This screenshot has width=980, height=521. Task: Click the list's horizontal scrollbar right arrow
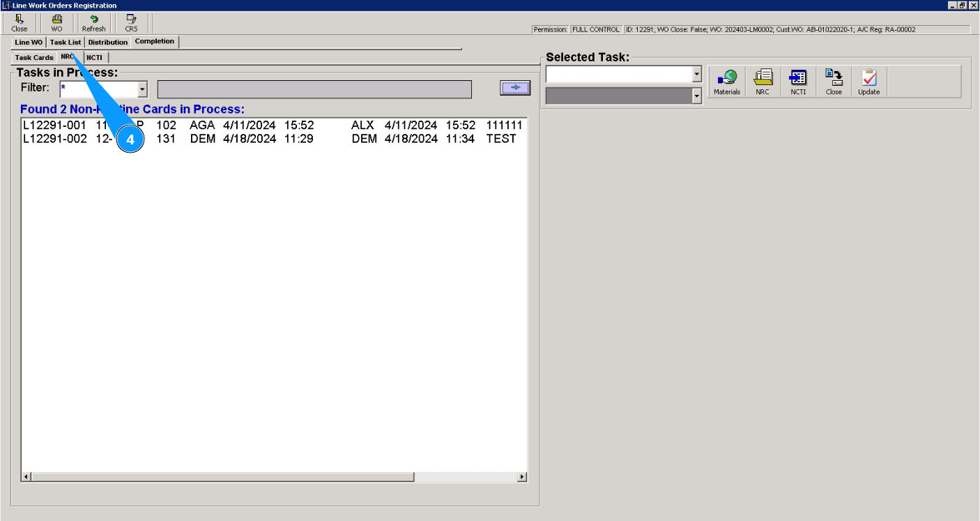click(522, 477)
